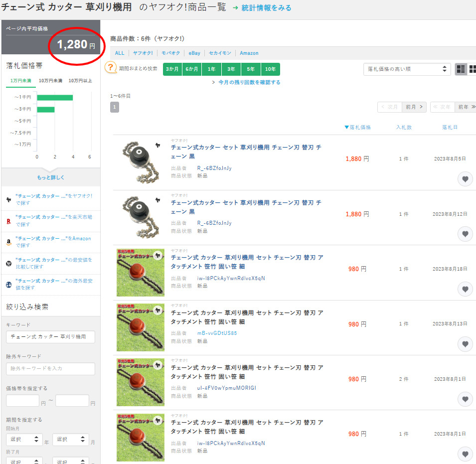This screenshot has width=476, height=464.
Task: Open the start year selection dropdown
Action: (24, 440)
